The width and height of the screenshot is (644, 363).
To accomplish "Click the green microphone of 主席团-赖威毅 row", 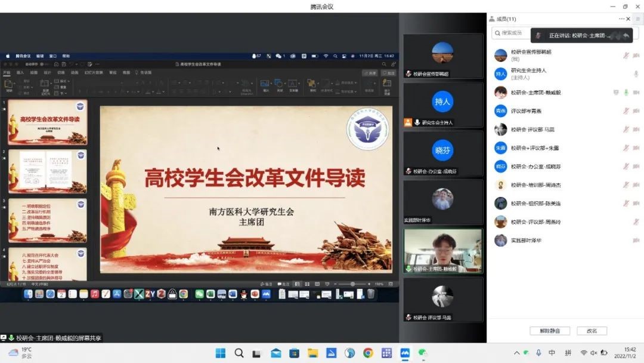I will pyautogui.click(x=626, y=93).
